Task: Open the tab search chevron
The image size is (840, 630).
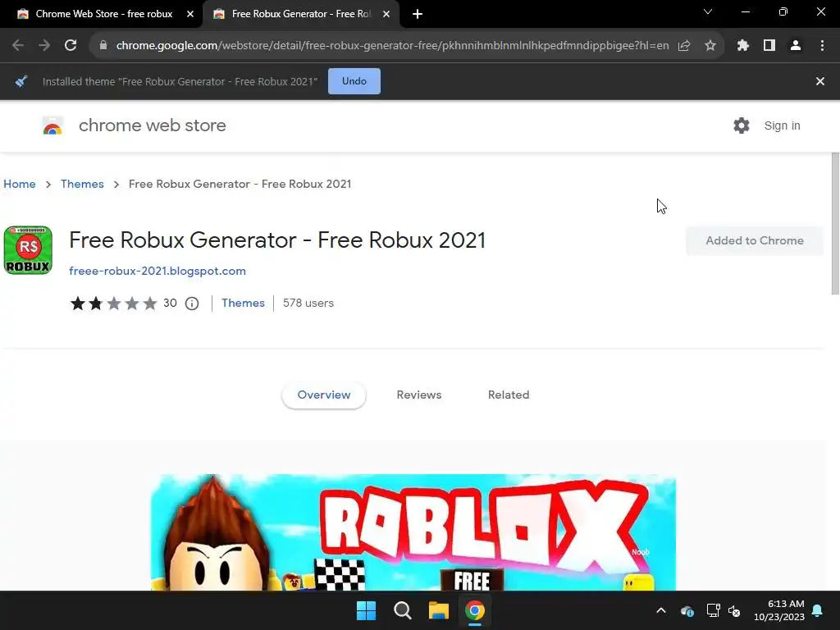Action: coord(708,11)
